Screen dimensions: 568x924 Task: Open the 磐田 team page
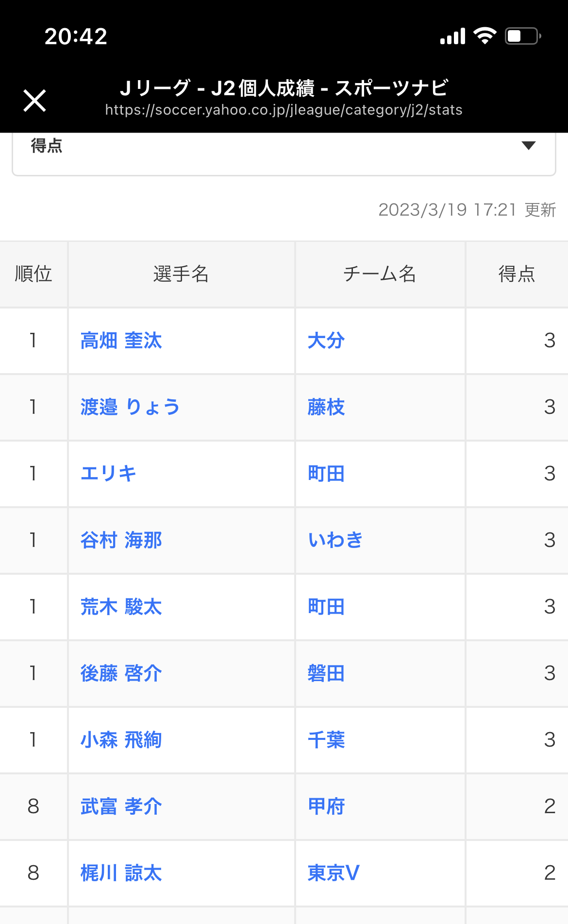point(326,673)
